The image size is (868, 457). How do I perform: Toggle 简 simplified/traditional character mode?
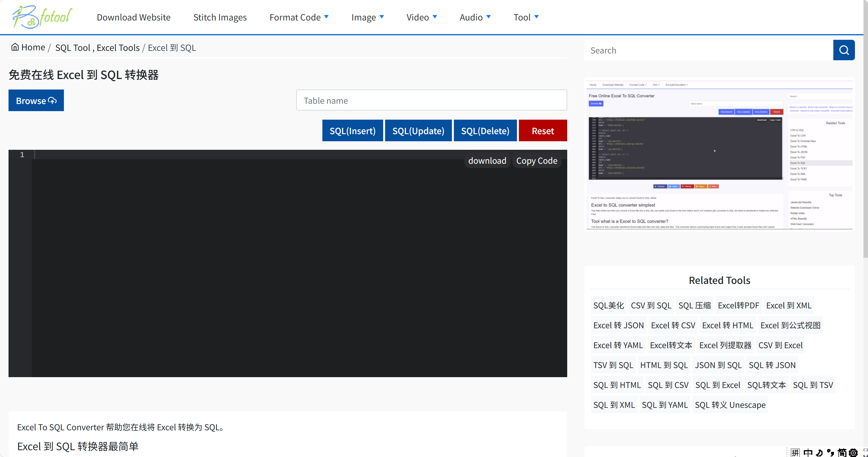click(842, 453)
